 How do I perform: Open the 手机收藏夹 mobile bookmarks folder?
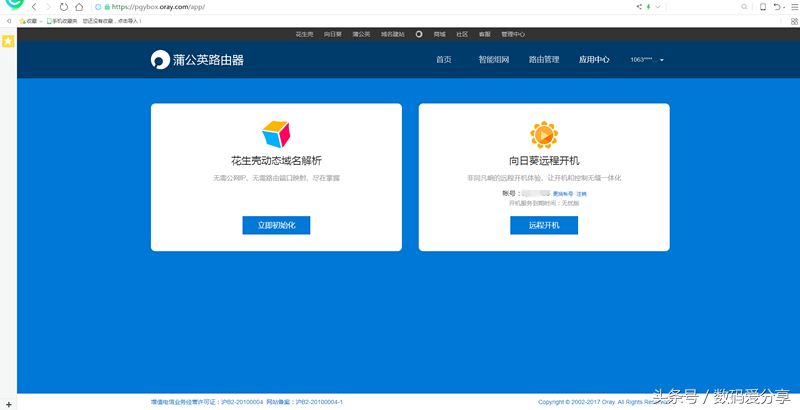62,21
